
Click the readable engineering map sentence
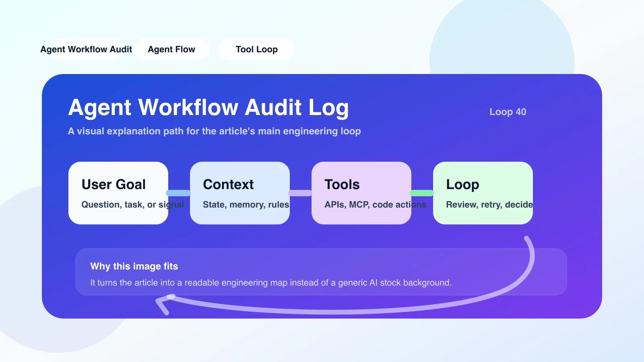pos(271,283)
